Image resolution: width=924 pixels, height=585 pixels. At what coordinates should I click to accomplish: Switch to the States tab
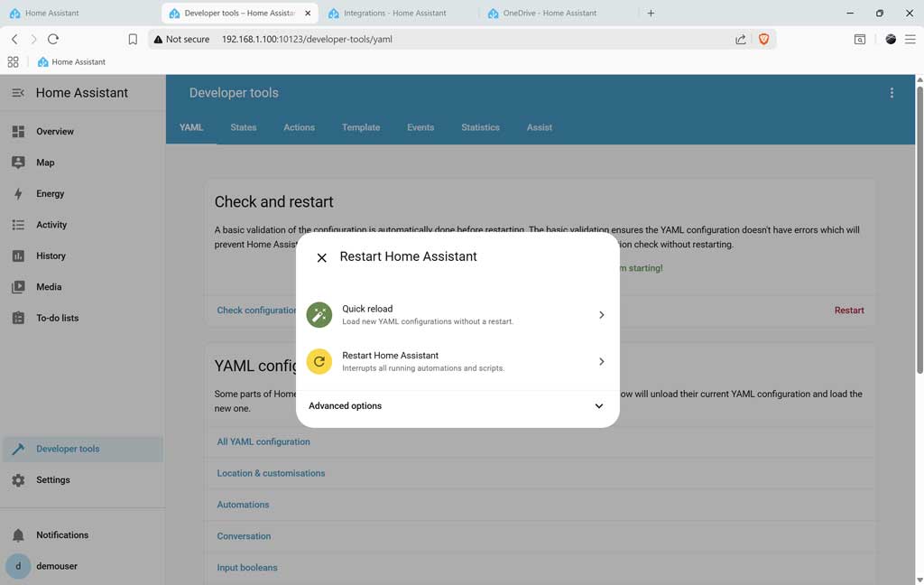tap(244, 127)
